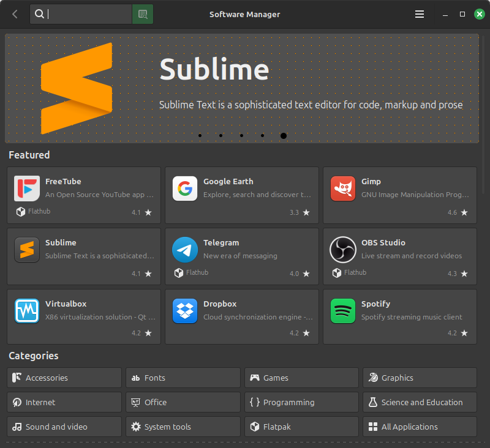Open the All Applications category
490x448 pixels.
click(x=420, y=427)
